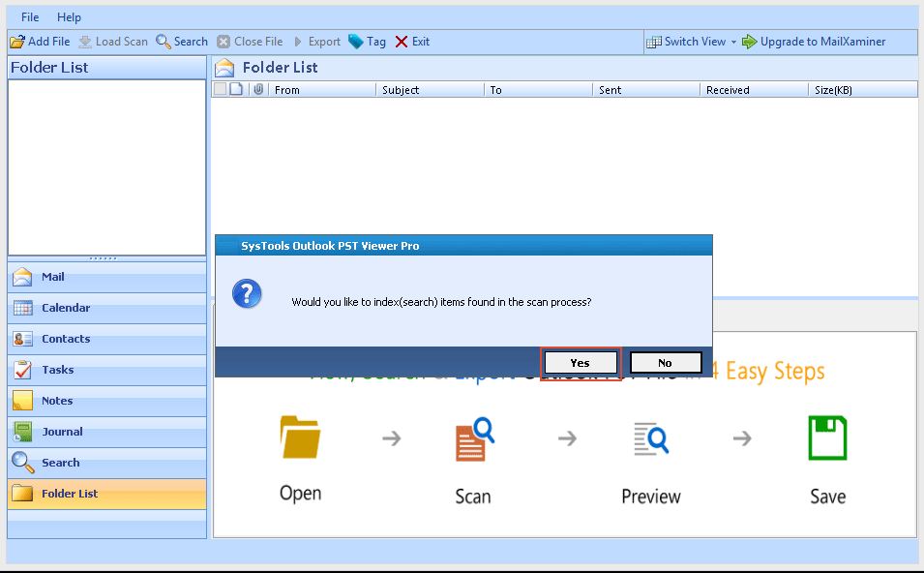Sort by the Received column header
Viewport: 924px width, 573px height.
(x=754, y=90)
